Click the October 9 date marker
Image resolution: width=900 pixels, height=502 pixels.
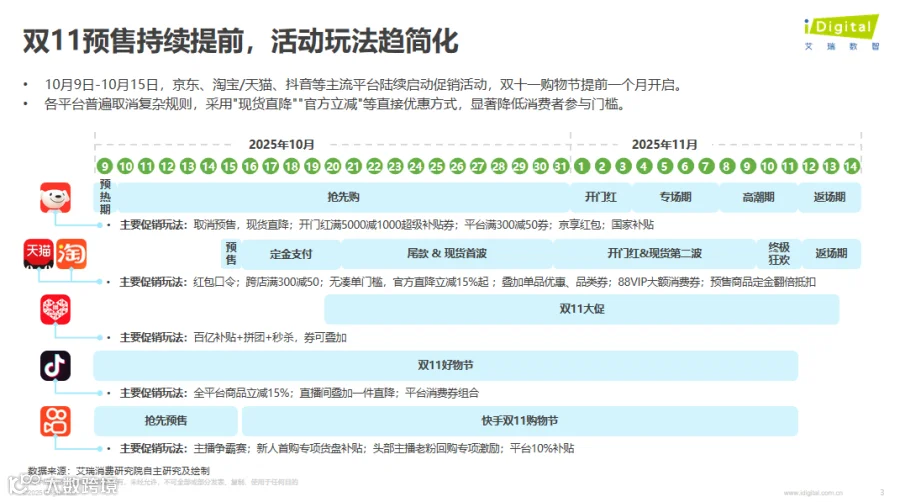(x=104, y=166)
